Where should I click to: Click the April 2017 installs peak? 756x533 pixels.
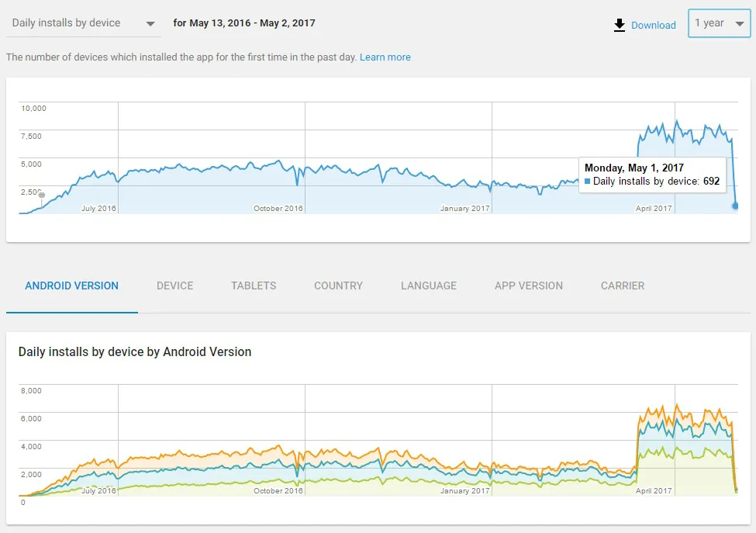(x=677, y=121)
